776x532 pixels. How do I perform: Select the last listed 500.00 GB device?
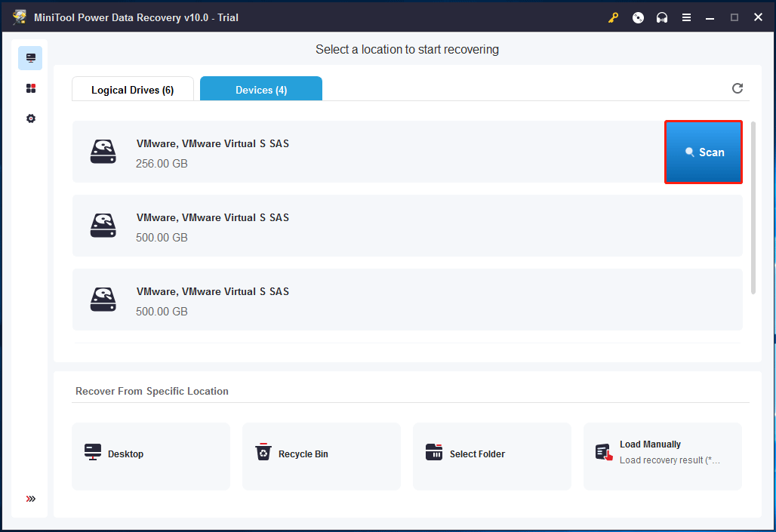(408, 300)
